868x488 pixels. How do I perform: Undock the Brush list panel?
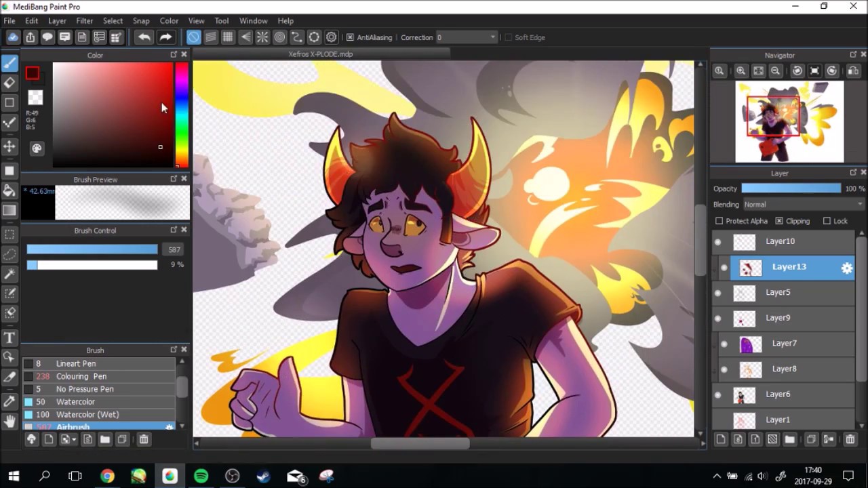174,350
